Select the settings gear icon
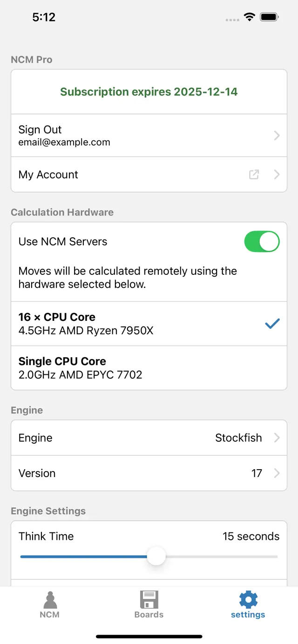298x644 pixels. (248, 599)
